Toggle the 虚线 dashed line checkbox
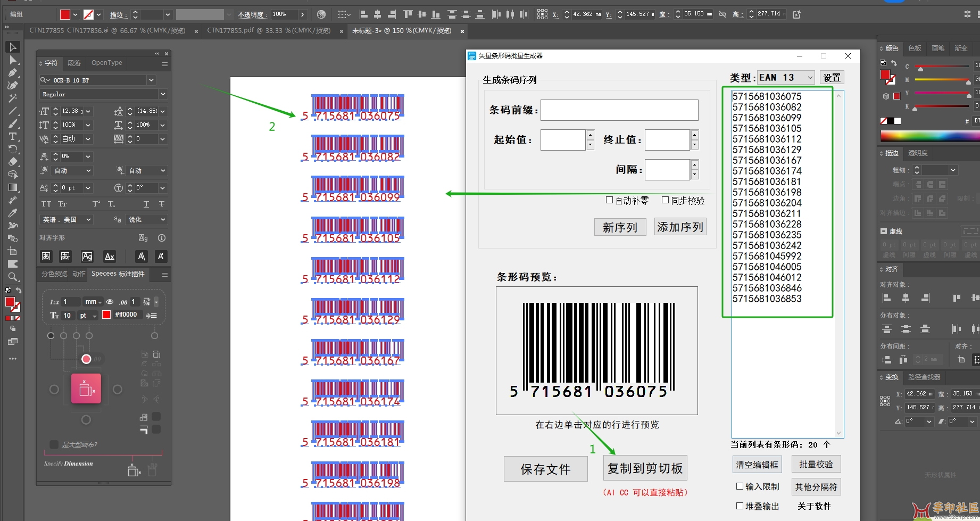Viewport: 980px width, 521px height. point(884,231)
